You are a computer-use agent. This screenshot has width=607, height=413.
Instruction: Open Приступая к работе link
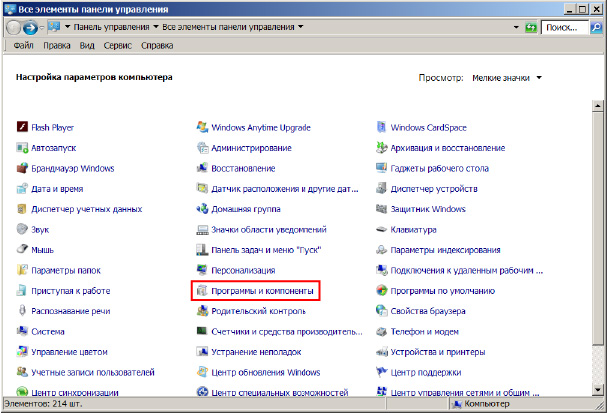71,291
